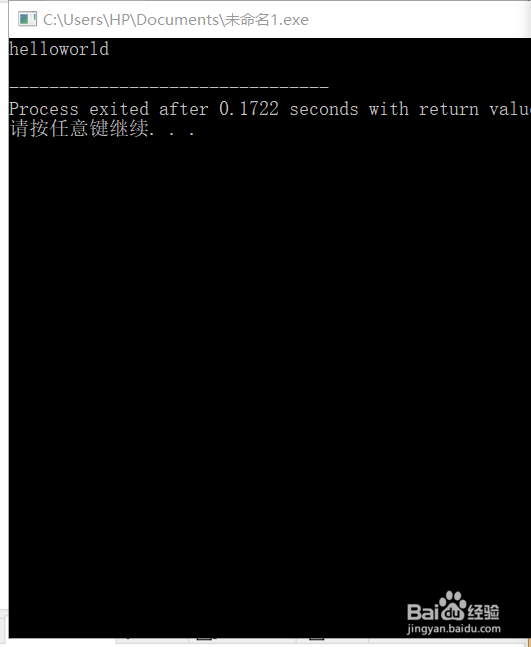
Task: Click the Baidu paw print logo
Action: [452, 606]
